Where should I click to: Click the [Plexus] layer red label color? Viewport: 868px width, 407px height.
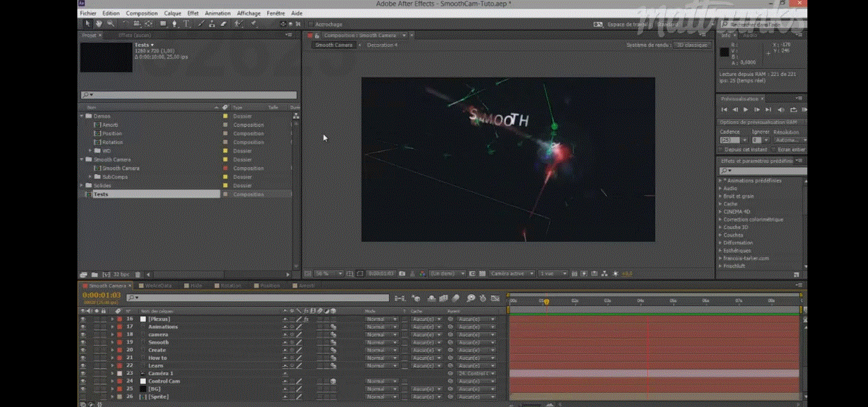point(119,319)
